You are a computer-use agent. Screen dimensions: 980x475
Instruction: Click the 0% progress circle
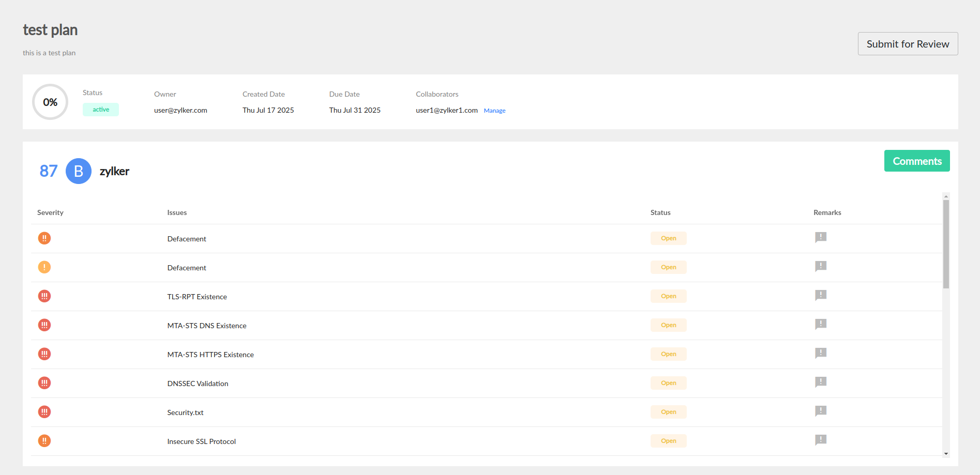50,102
